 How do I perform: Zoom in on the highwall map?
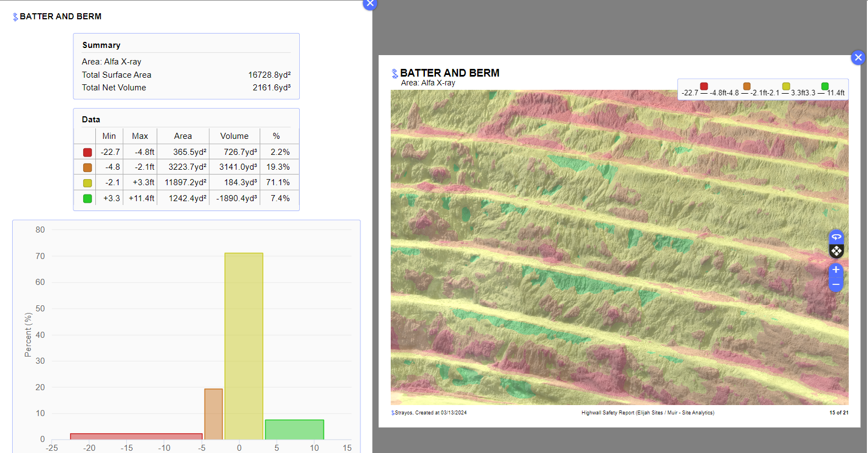pyautogui.click(x=836, y=270)
